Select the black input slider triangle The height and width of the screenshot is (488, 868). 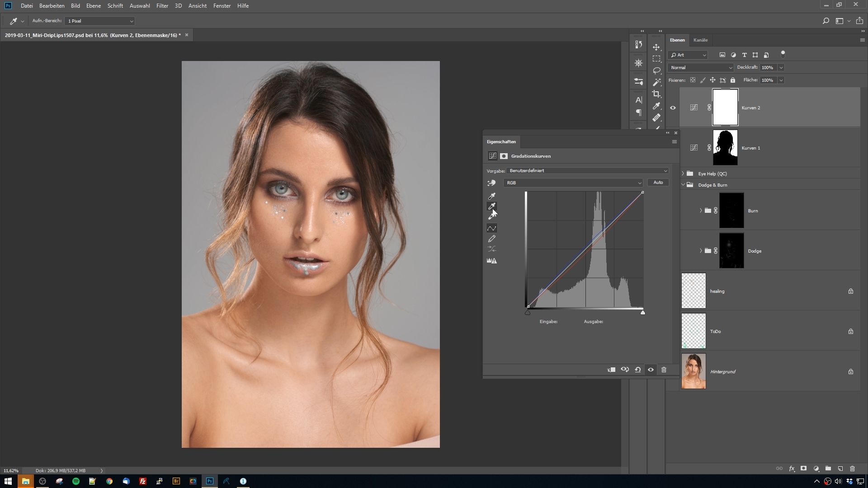528,312
